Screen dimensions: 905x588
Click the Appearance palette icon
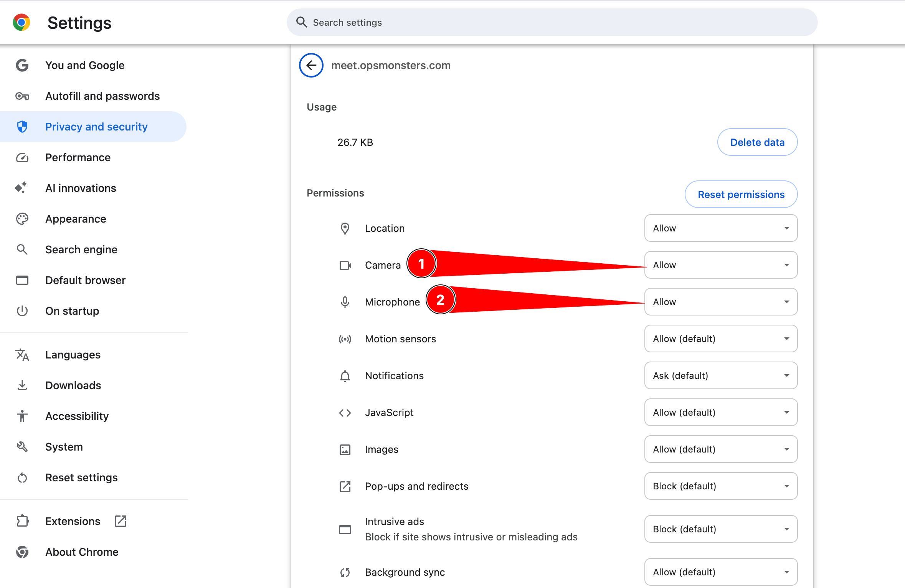pos(22,219)
